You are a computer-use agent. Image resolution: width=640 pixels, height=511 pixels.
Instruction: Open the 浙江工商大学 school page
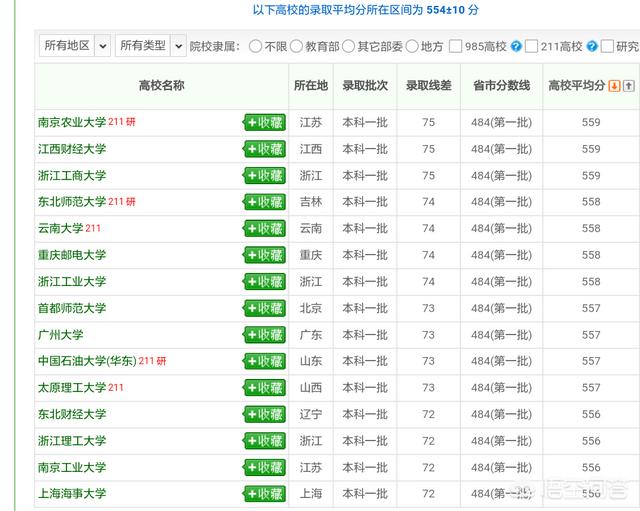point(72,176)
